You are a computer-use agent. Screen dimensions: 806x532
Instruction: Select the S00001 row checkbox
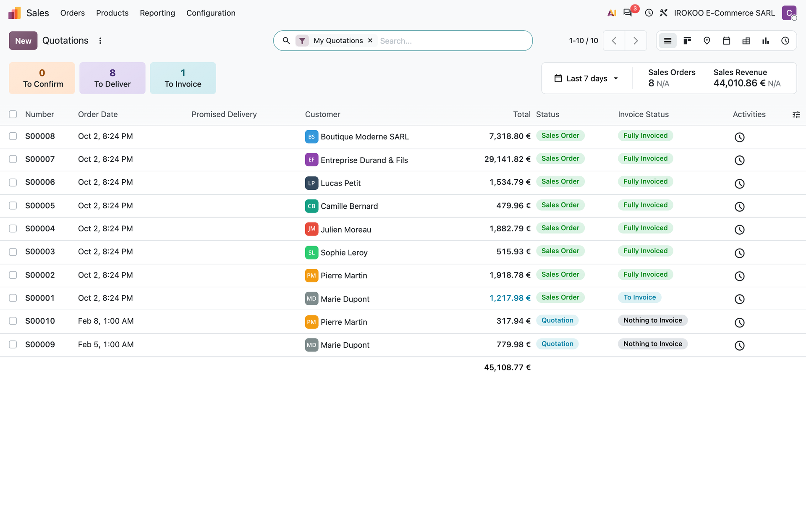coord(13,298)
